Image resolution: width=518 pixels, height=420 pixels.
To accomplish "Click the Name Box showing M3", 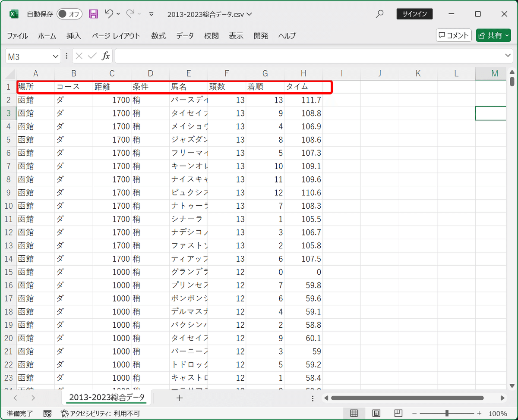I will [x=28, y=56].
